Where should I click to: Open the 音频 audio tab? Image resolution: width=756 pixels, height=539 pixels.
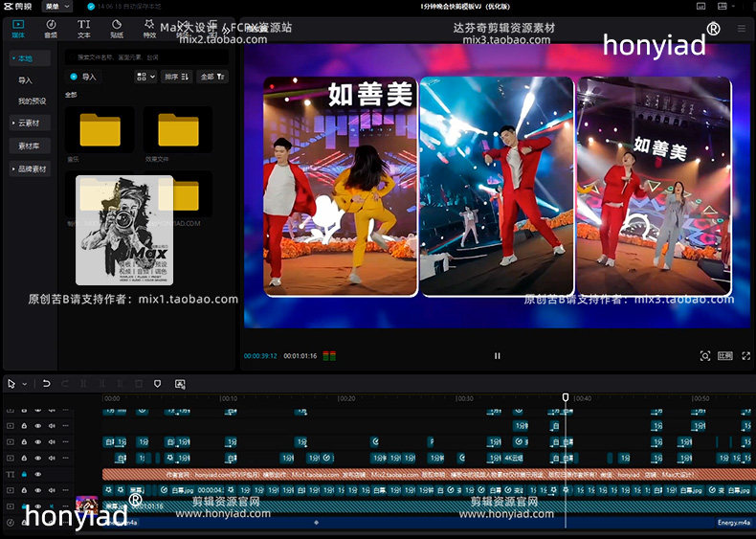pyautogui.click(x=51, y=29)
